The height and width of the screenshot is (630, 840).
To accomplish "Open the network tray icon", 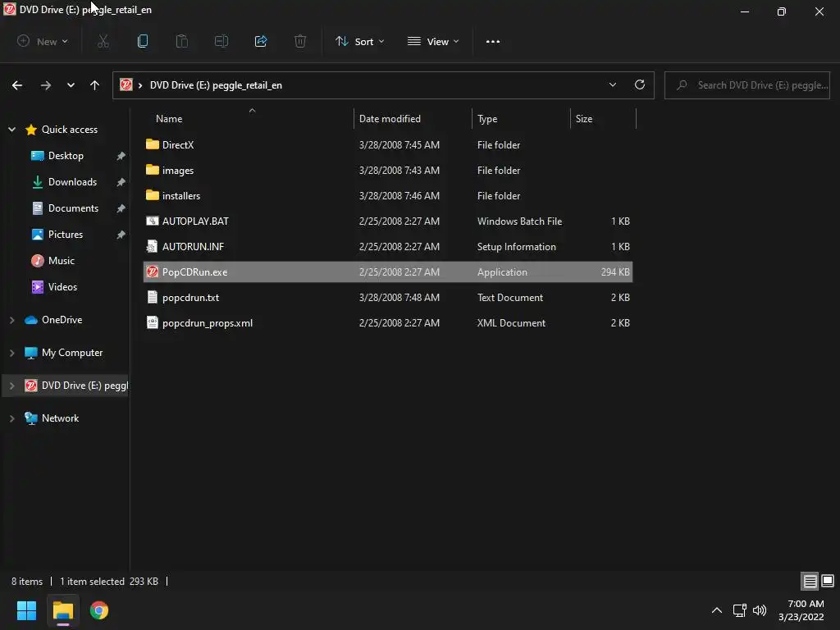I will pyautogui.click(x=739, y=610).
